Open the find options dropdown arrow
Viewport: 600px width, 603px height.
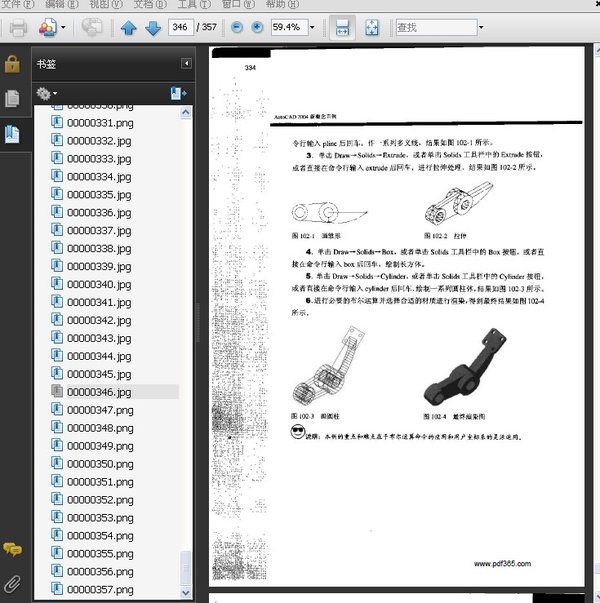(x=481, y=27)
